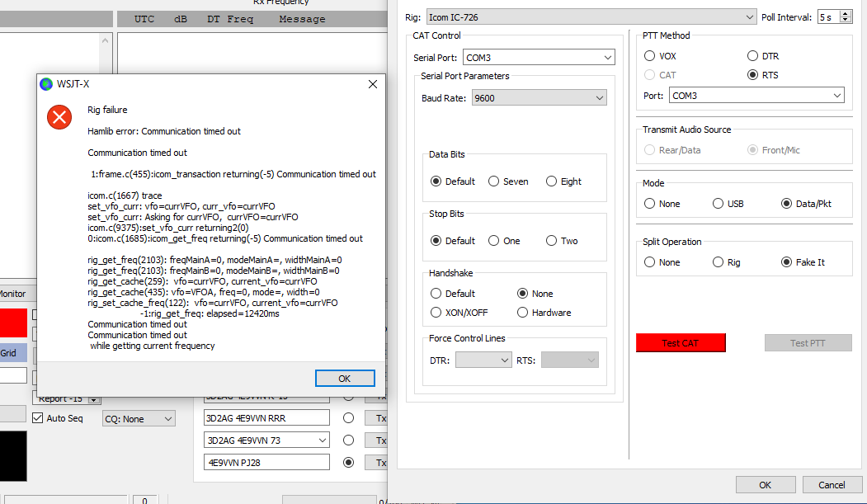Click the UTC column header
This screenshot has height=504, width=867.
click(x=144, y=19)
